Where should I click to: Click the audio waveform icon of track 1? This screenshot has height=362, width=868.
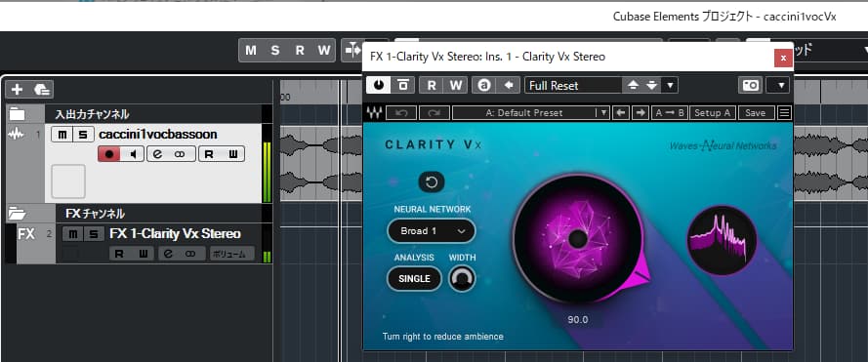[x=16, y=134]
